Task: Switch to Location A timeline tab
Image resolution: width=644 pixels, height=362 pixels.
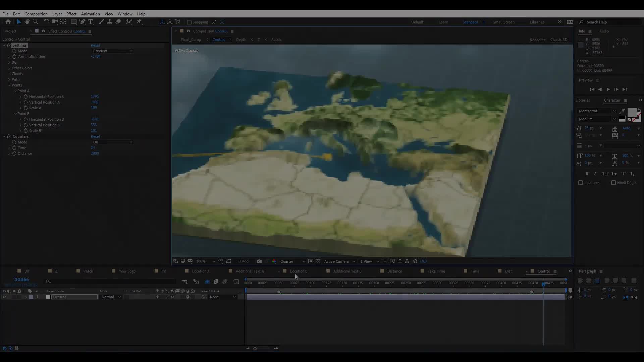Action: tap(201, 271)
